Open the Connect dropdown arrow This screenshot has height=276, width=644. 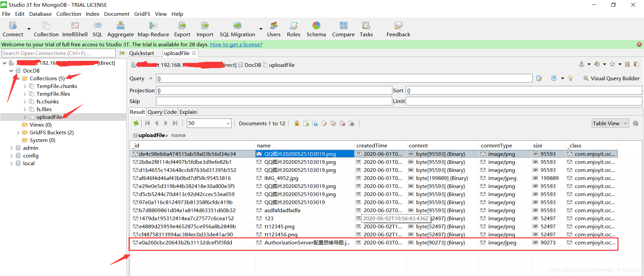coord(29,29)
